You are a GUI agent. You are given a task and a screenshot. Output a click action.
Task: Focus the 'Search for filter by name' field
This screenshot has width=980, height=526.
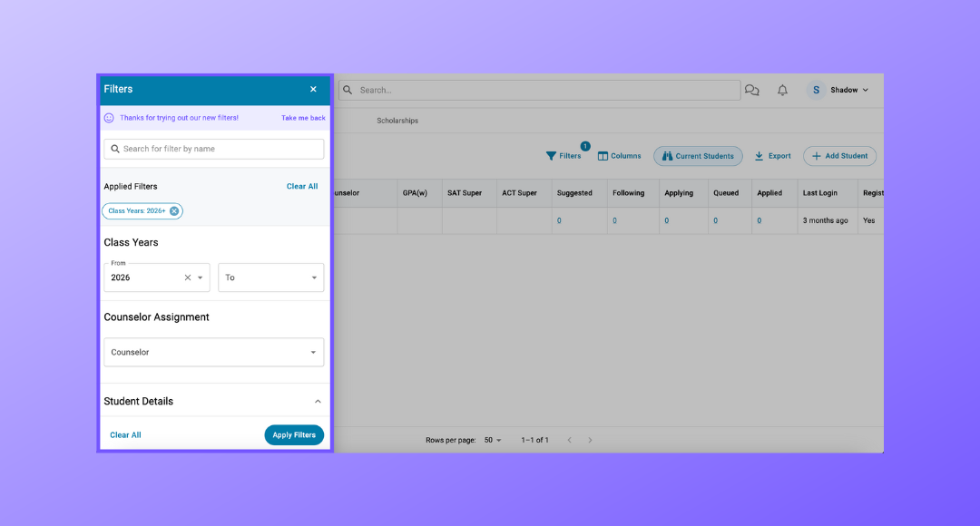pyautogui.click(x=214, y=149)
